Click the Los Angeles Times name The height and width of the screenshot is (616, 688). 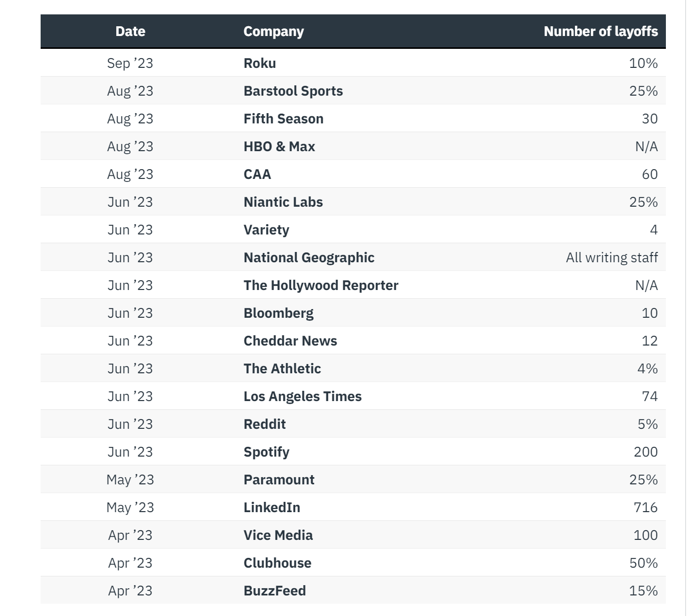tap(302, 396)
